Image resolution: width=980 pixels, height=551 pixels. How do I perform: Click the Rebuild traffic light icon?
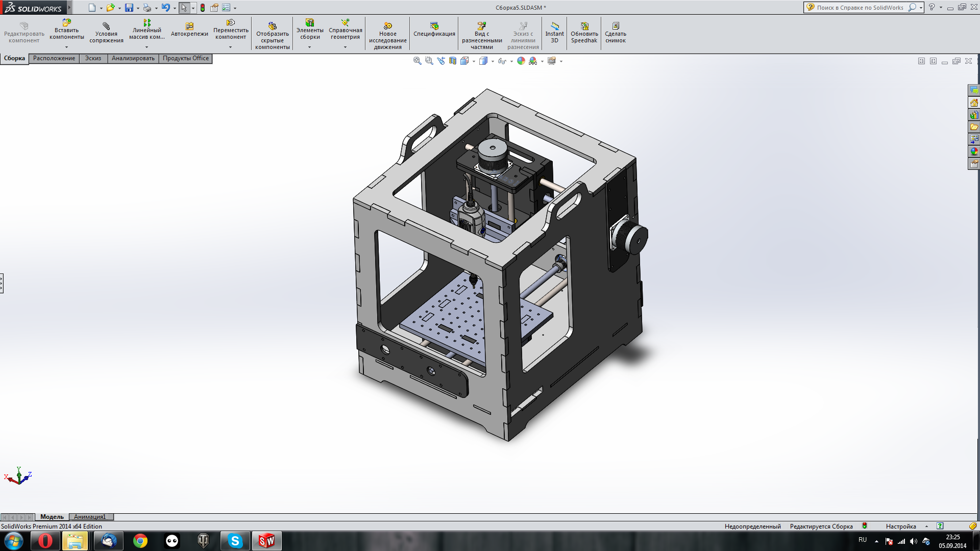coord(203,8)
